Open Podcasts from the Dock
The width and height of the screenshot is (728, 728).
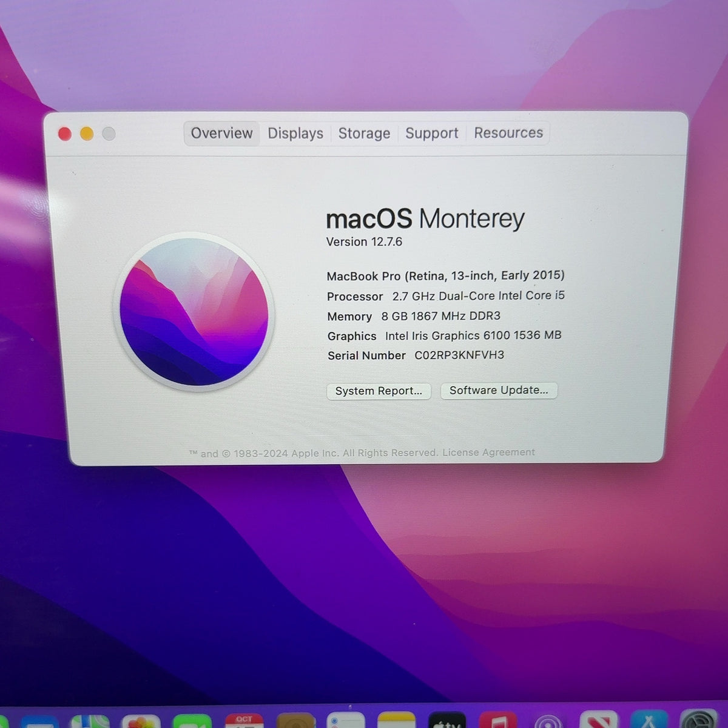point(548,721)
